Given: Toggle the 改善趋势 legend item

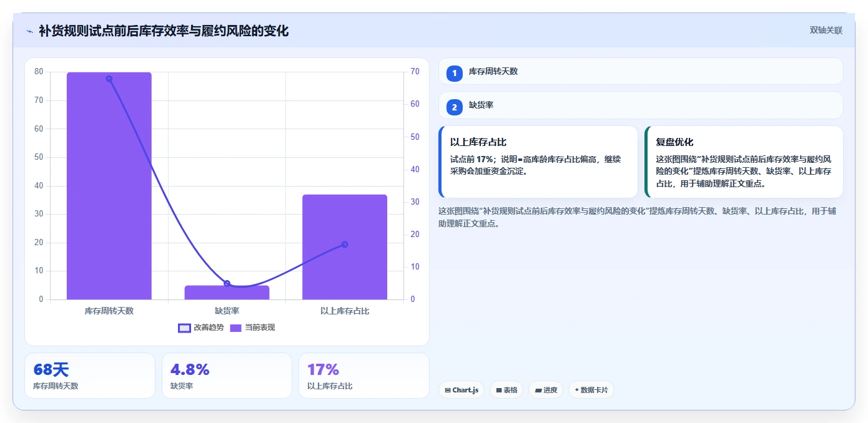Looking at the screenshot, I should click(x=201, y=328).
